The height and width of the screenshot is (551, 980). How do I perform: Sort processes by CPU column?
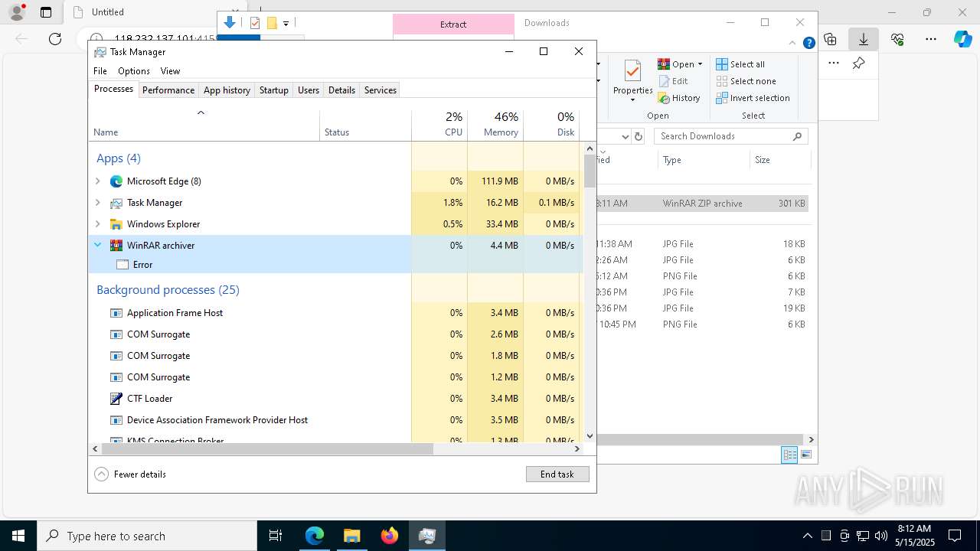[x=439, y=125]
